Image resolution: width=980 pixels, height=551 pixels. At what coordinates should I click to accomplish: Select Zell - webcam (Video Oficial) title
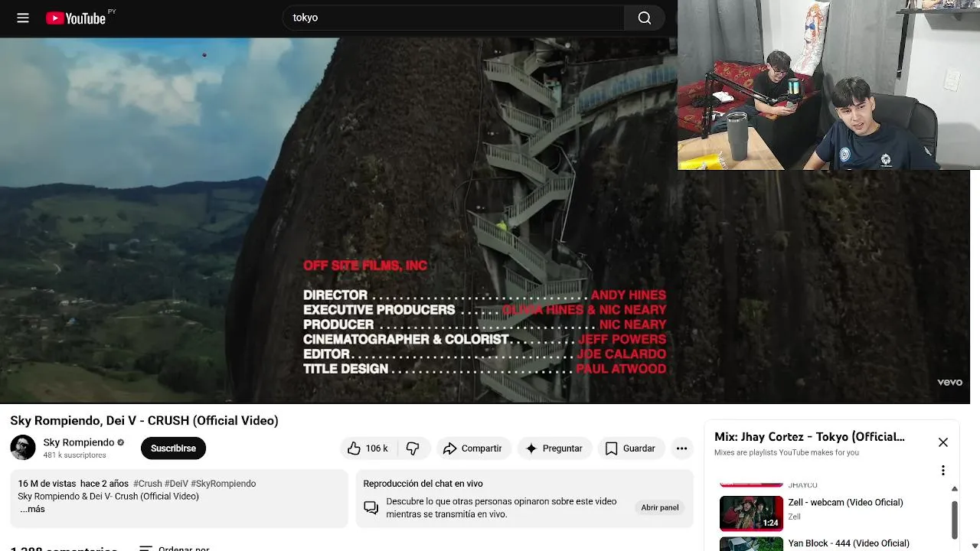coord(846,503)
